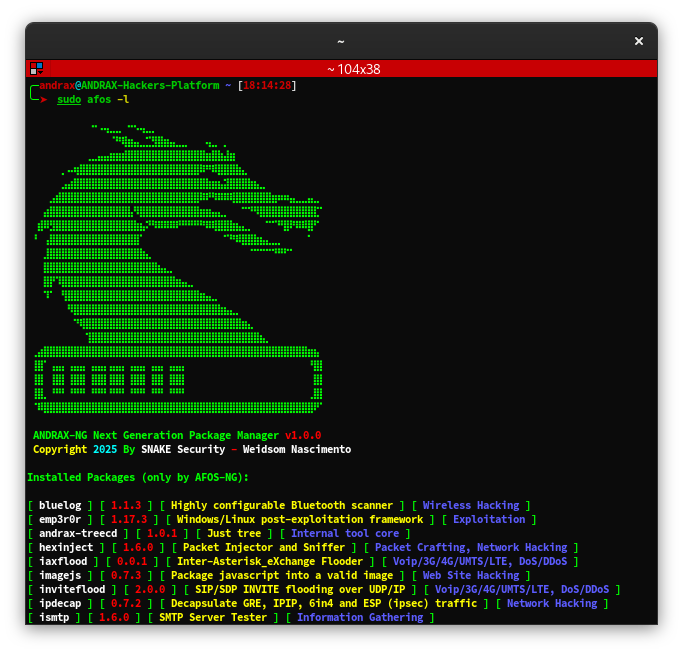Click 'Exploitation' category text
The image size is (683, 653).
[489, 519]
